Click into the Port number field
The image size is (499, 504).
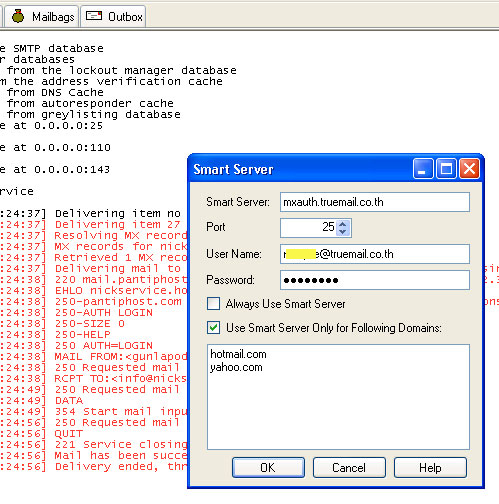(x=308, y=228)
